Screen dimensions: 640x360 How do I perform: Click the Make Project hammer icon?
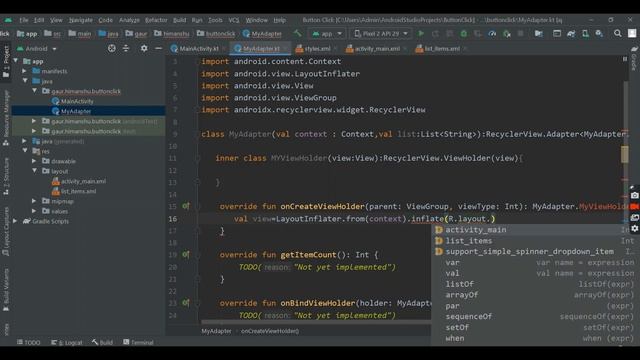tap(297, 33)
